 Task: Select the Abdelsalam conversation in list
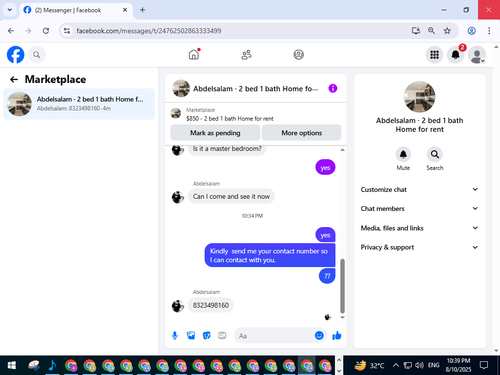point(79,104)
